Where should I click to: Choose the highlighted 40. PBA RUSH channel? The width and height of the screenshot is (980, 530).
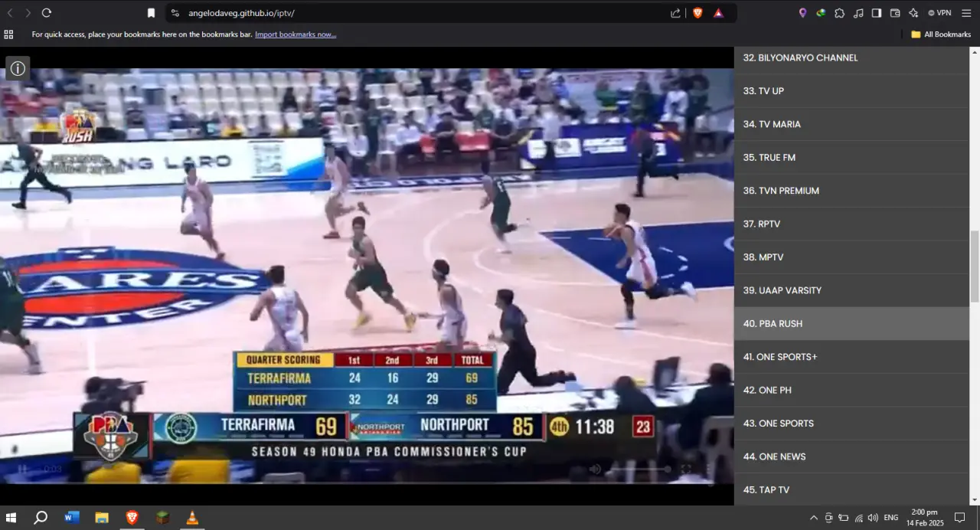click(x=851, y=324)
